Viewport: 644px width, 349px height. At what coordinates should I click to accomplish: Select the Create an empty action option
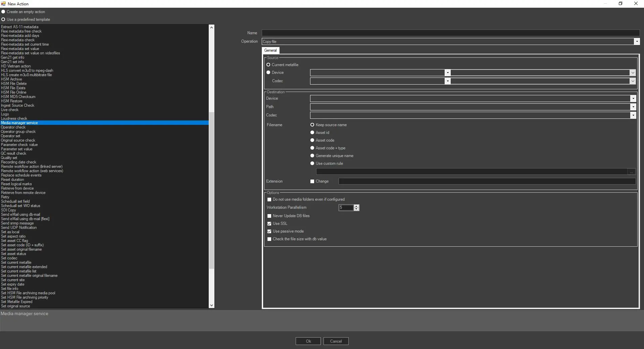(3, 12)
